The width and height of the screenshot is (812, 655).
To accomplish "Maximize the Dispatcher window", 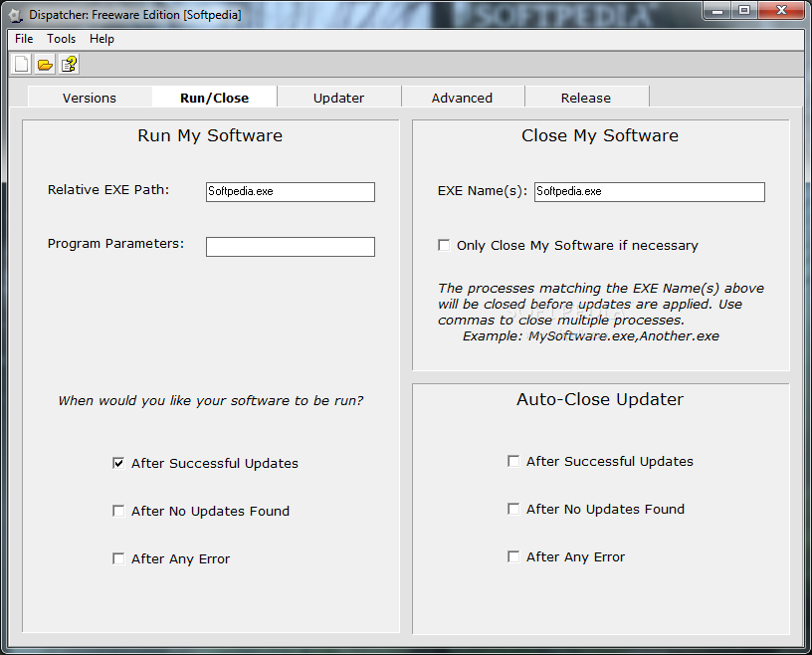I will pos(744,11).
